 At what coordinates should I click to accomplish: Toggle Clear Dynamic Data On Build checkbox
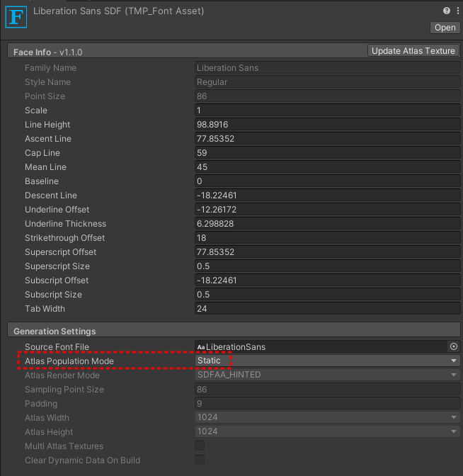(x=200, y=460)
